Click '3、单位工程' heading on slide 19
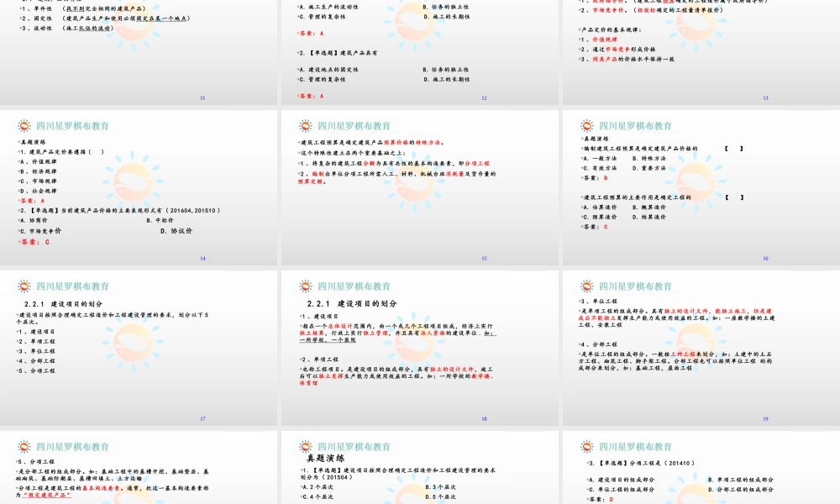This screenshot has width=840, height=504. [x=600, y=301]
